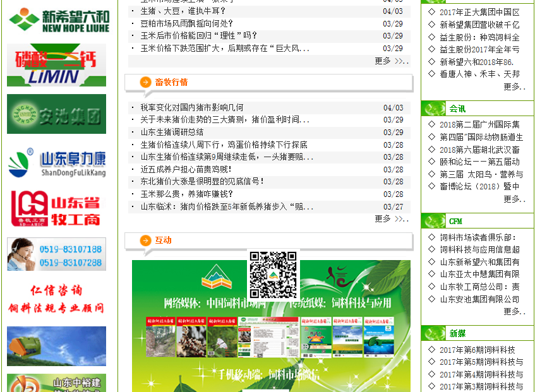
Task: Click the QR code in the 互动 banner
Action: (x=273, y=275)
